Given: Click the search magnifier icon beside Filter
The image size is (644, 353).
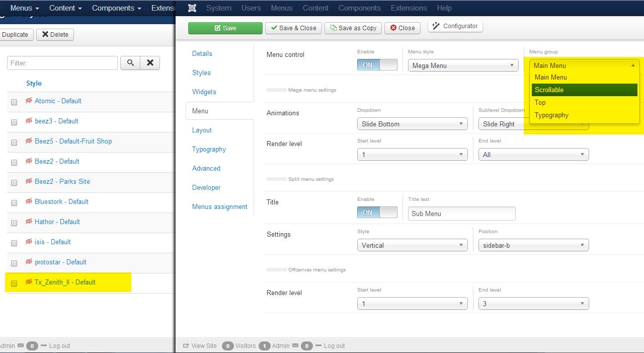Looking at the screenshot, I should (x=130, y=62).
